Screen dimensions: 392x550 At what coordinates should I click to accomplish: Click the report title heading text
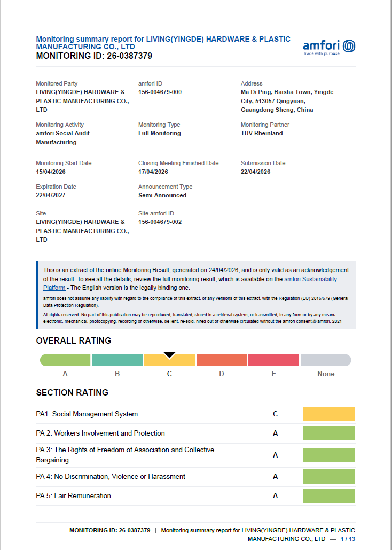(x=163, y=43)
